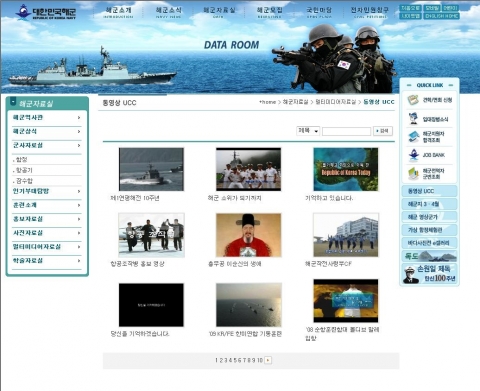Viewport: 480px width, 391px height.
Task: Click into the search text field
Action: click(346, 131)
